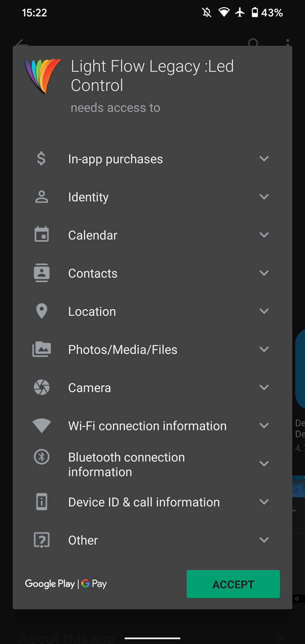
Task: Click the Camera shutter icon
Action: (x=41, y=388)
